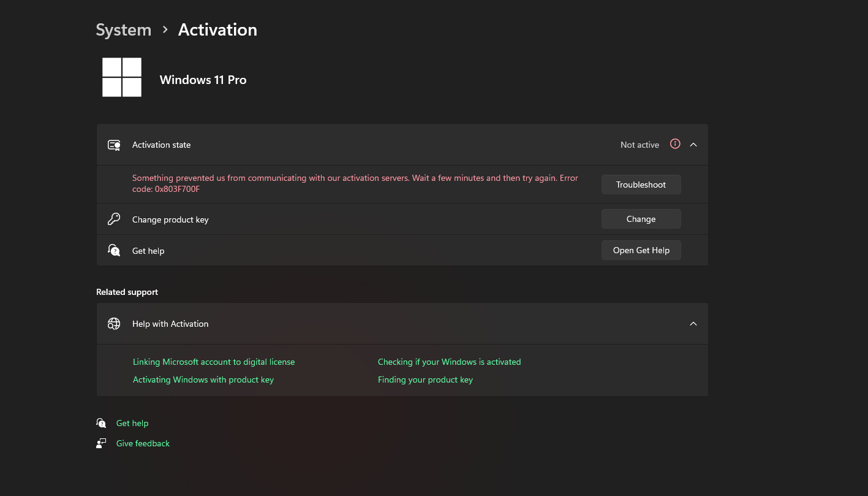Click the Windows 11 Pro edition text
The height and width of the screenshot is (496, 868).
pyautogui.click(x=203, y=80)
